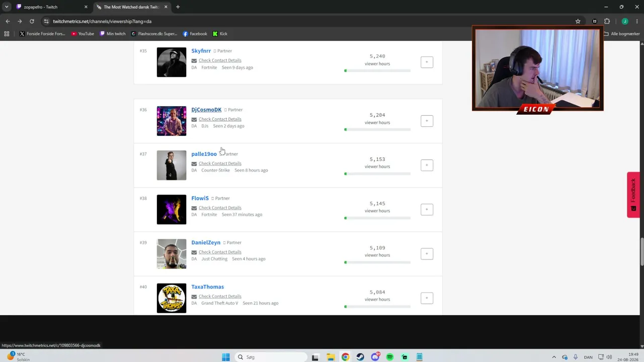This screenshot has width=644, height=362.
Task: Open a new browser tab
Action: coord(178,7)
